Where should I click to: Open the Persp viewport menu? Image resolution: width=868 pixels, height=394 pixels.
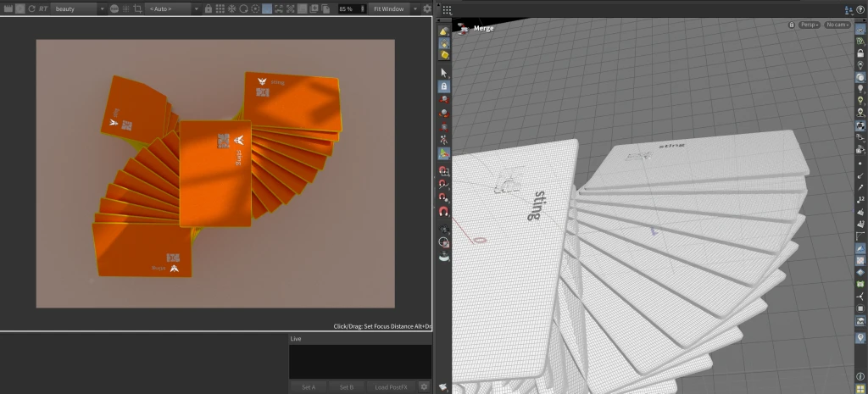click(x=810, y=25)
